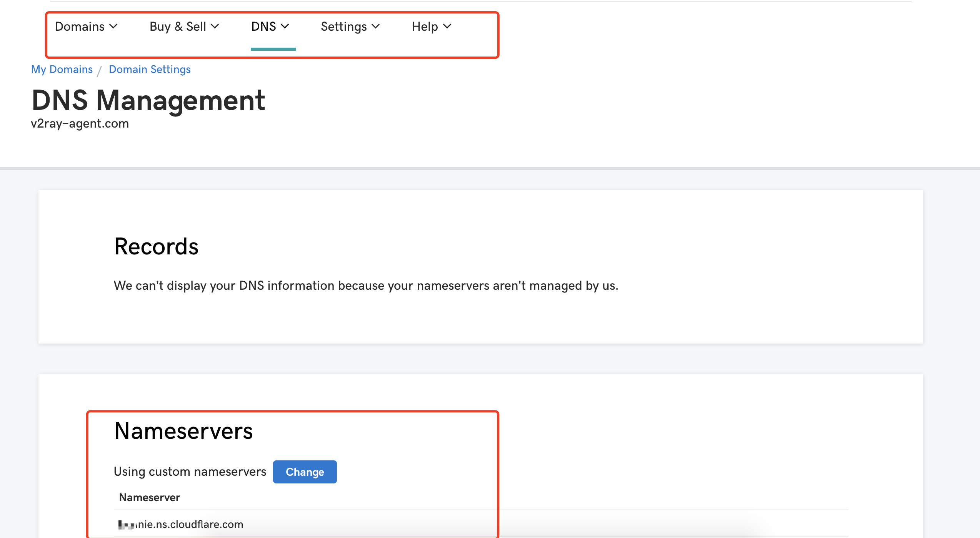Screen dimensions: 980x538
Task: Click the chevron arrow beside Buy & Sell
Action: (215, 26)
